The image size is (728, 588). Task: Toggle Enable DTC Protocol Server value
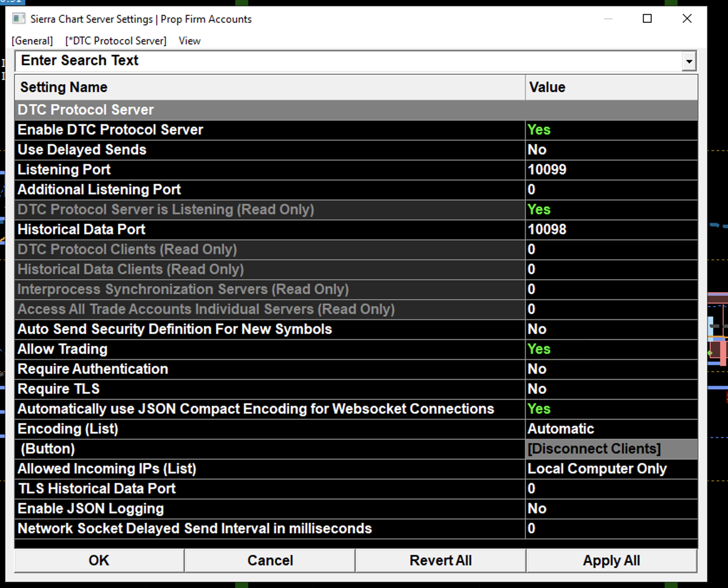click(x=612, y=130)
